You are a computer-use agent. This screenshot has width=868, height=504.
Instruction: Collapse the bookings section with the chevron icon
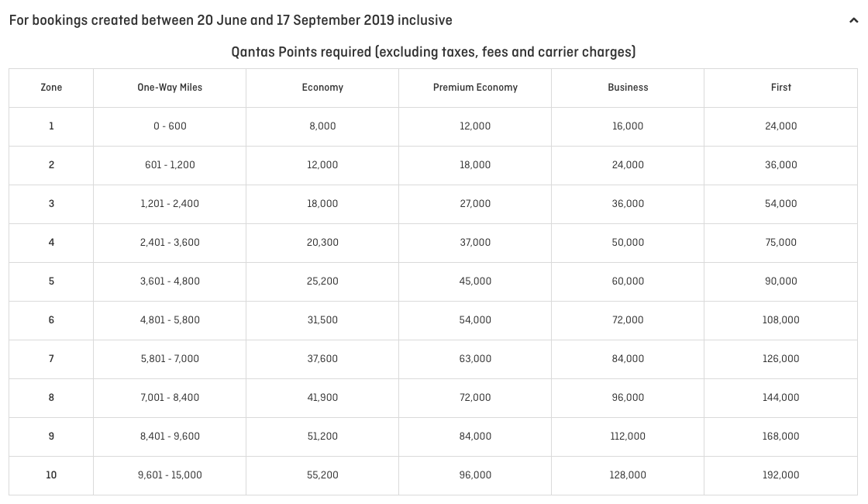(853, 20)
